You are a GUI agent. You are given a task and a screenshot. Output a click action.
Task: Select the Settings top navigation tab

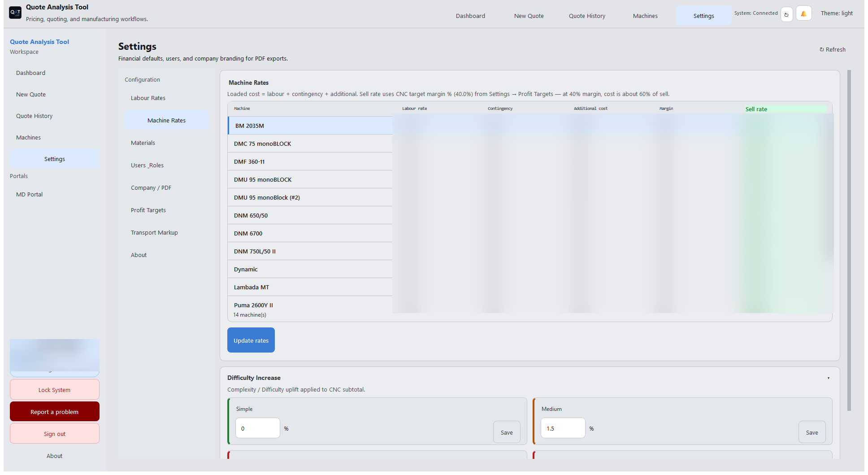click(703, 16)
